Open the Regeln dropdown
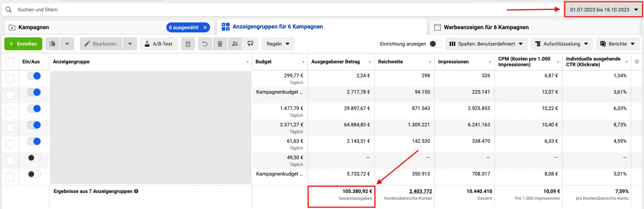 [x=278, y=44]
